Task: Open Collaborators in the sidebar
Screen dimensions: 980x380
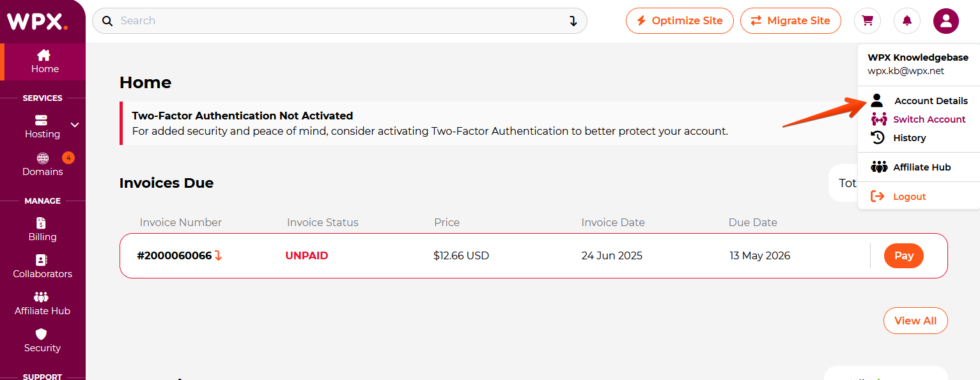Action: tap(43, 266)
